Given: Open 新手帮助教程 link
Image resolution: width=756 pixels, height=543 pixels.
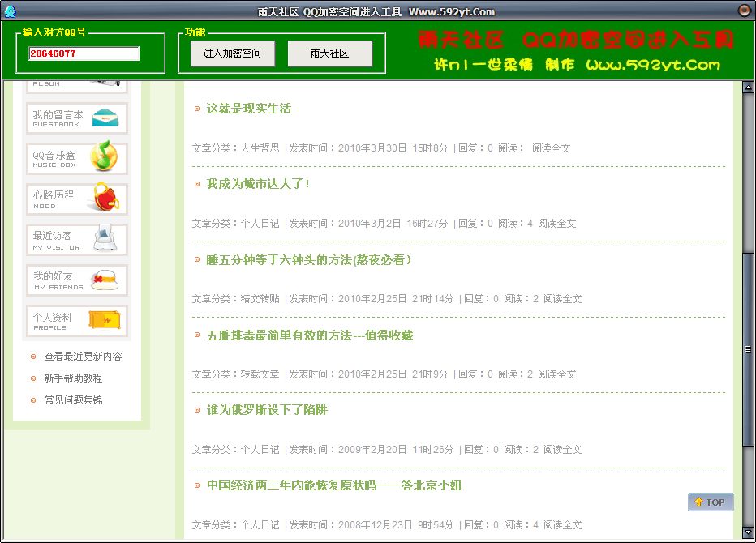Looking at the screenshot, I should click(73, 378).
